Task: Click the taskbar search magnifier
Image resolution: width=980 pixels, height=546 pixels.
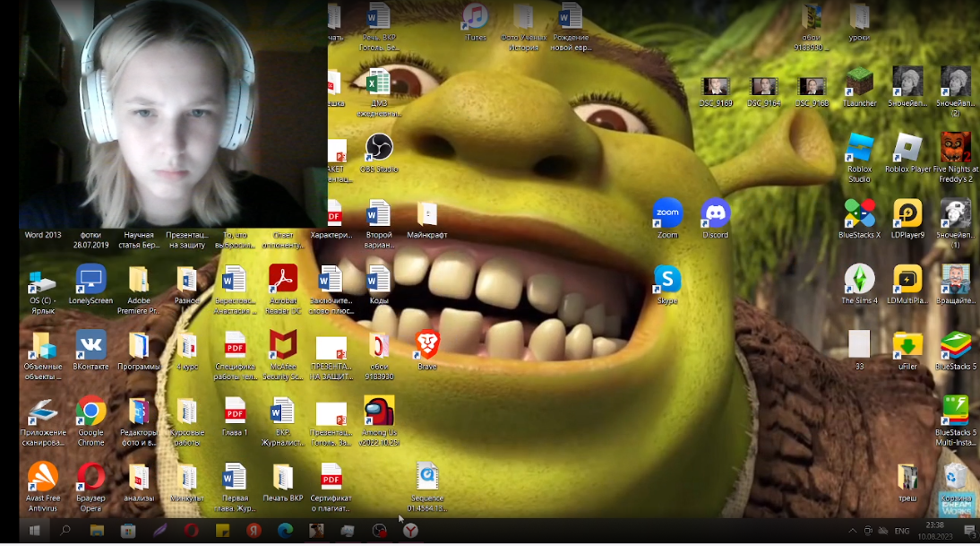Action: pos(65,531)
